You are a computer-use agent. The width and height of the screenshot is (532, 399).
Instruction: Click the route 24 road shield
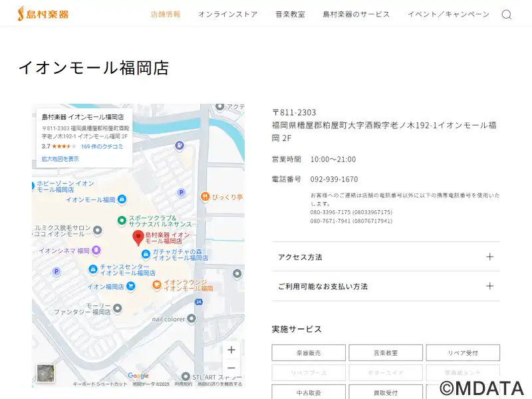click(199, 302)
